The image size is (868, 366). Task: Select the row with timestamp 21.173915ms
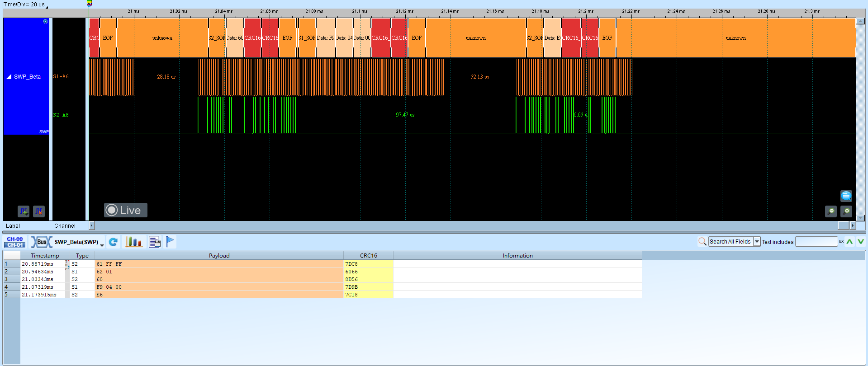point(323,295)
